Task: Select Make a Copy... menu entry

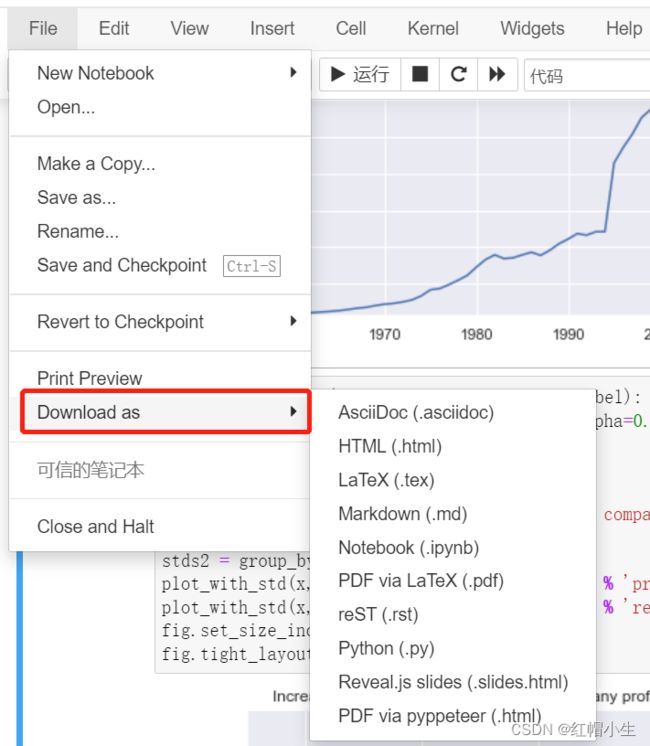Action: pyautogui.click(x=160, y=164)
